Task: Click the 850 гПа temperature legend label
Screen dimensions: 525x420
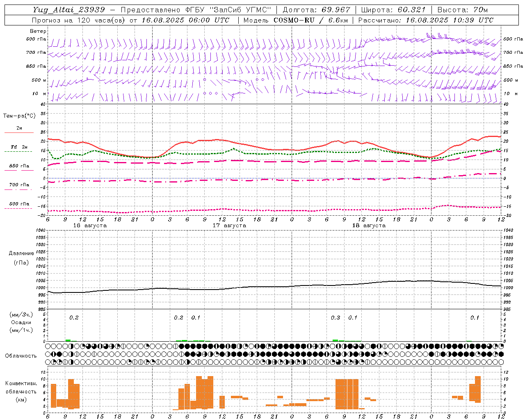Action: tap(19, 166)
